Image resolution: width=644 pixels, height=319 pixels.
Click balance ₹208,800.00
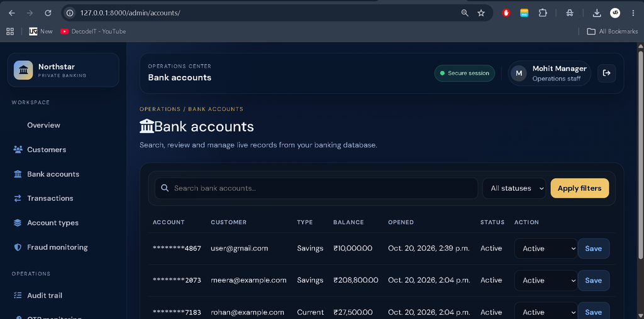pyautogui.click(x=356, y=281)
